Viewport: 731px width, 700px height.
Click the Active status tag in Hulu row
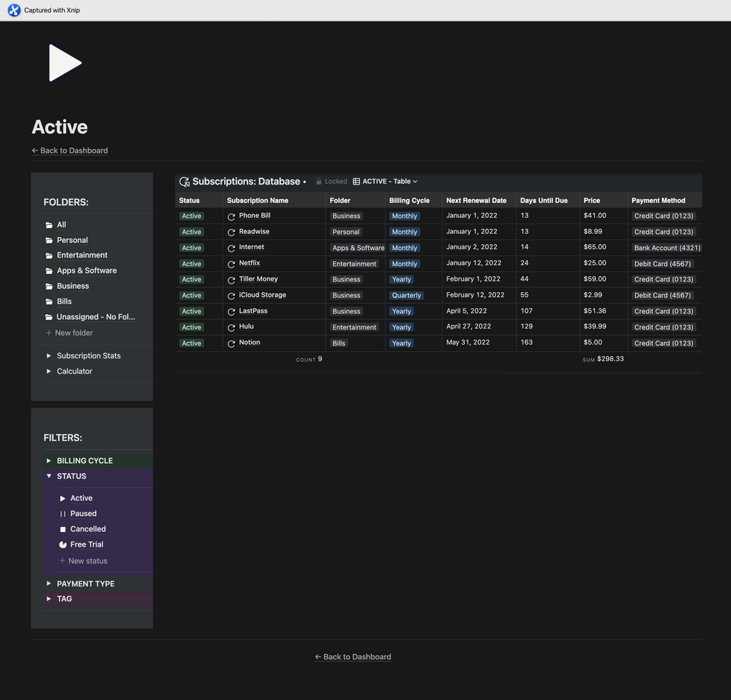pos(191,327)
